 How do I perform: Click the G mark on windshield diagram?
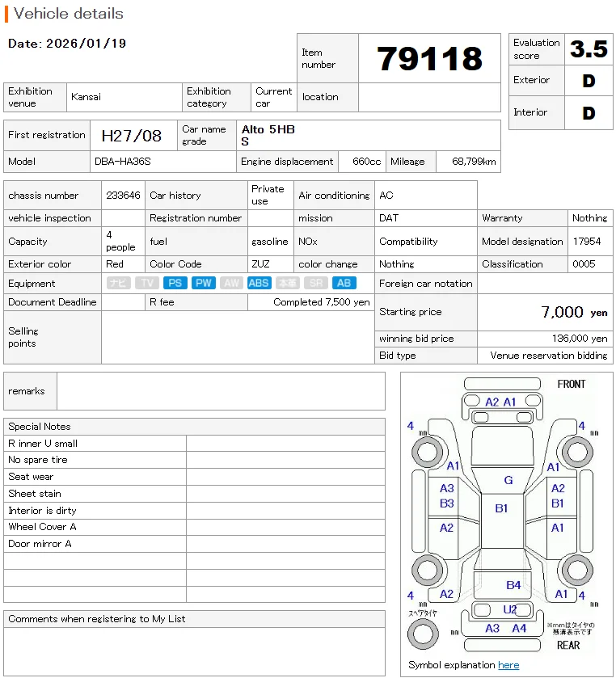[x=508, y=480]
